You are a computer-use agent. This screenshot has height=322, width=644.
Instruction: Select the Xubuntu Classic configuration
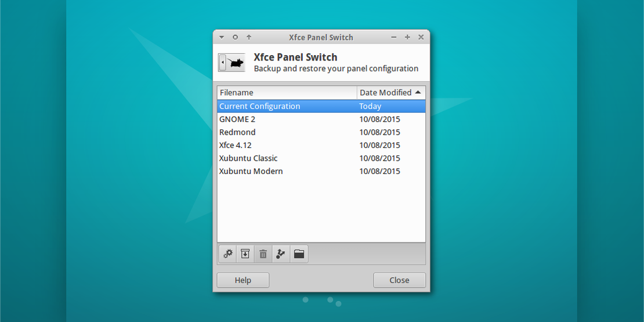point(321,158)
